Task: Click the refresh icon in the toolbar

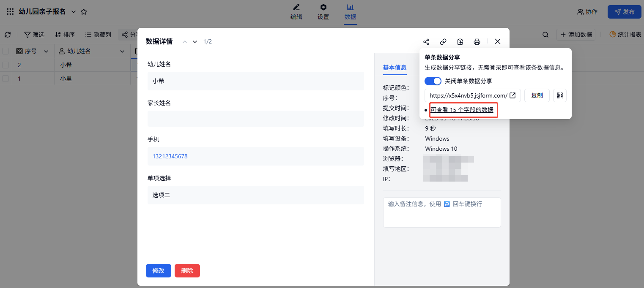Action: (x=8, y=35)
